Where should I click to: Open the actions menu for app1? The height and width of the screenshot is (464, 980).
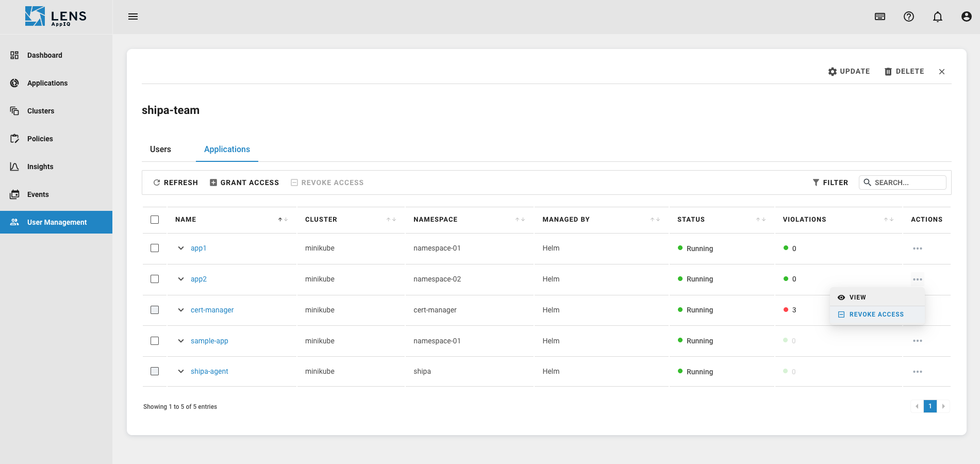pyautogui.click(x=918, y=248)
